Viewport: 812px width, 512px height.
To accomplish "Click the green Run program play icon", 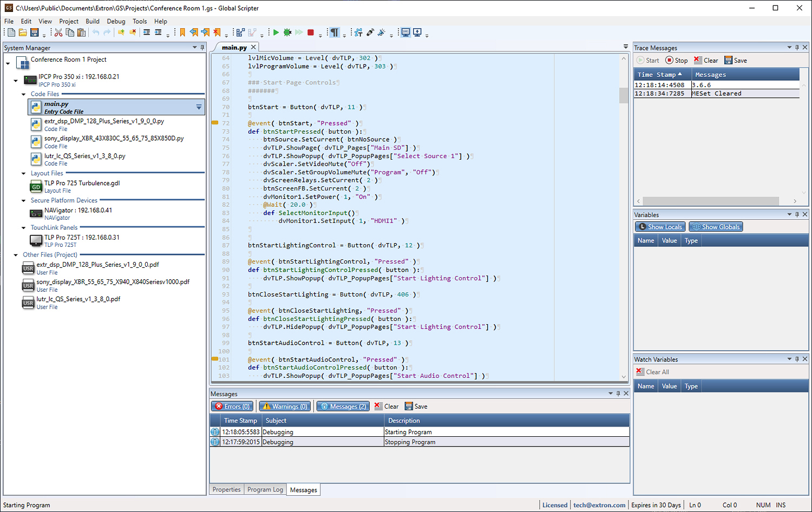I will 276,32.
